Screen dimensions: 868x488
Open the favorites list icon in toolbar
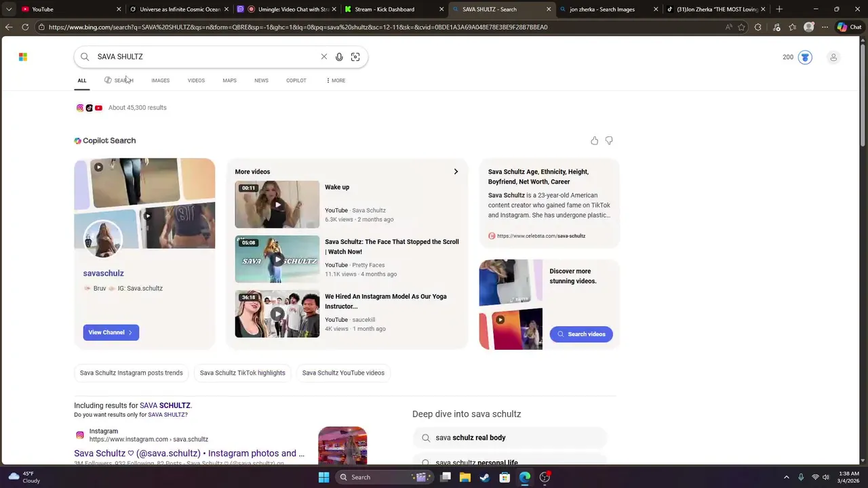coord(793,27)
